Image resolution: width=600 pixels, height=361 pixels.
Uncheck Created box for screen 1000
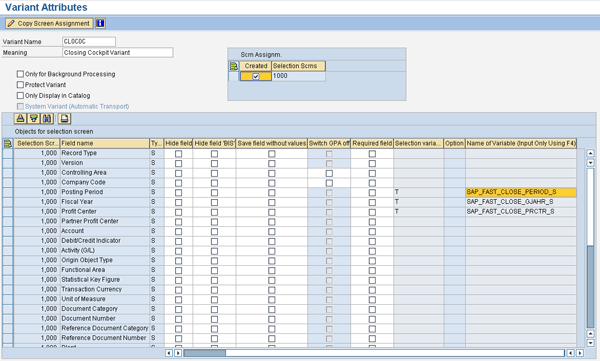[x=256, y=77]
